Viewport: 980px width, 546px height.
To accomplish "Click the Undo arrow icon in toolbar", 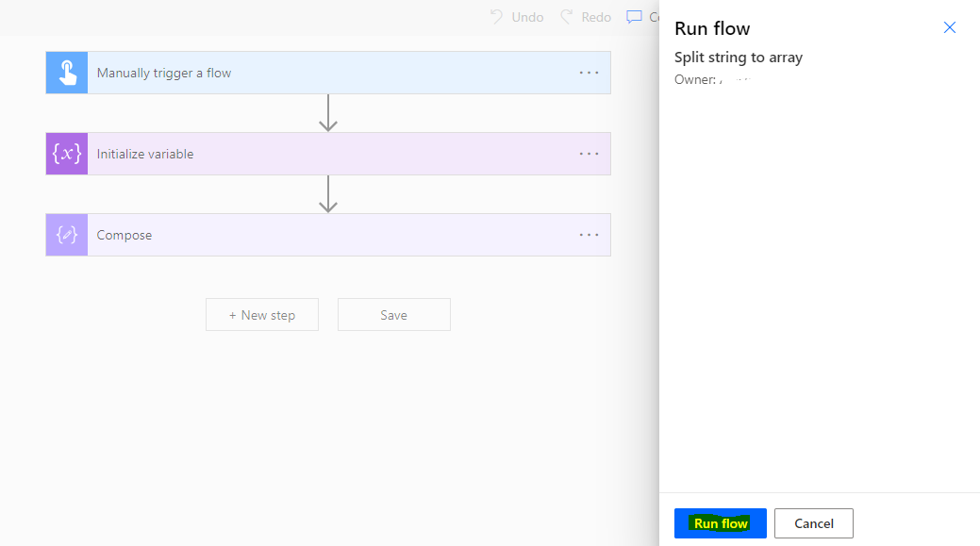I will [x=496, y=17].
